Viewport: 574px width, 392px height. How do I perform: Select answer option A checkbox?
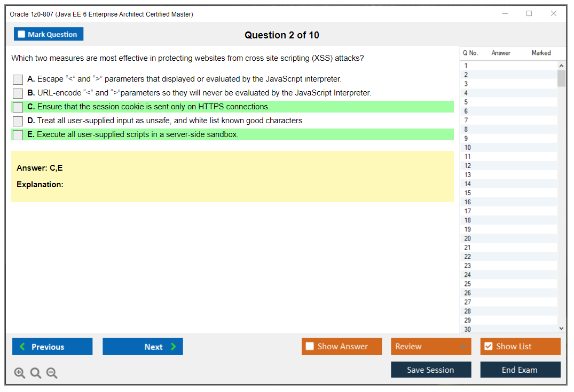[18, 79]
